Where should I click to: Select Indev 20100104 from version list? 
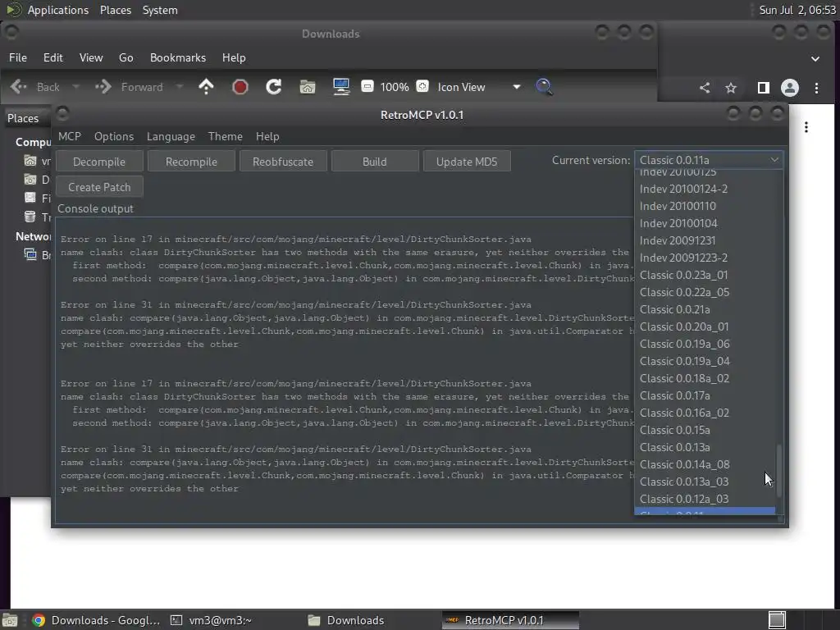(705, 223)
